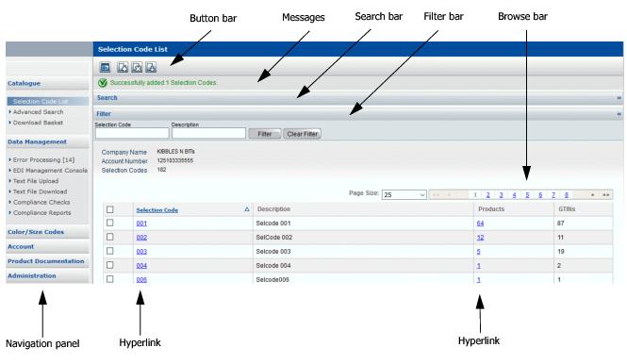
Task: Open the 5 products link
Action: click(479, 252)
